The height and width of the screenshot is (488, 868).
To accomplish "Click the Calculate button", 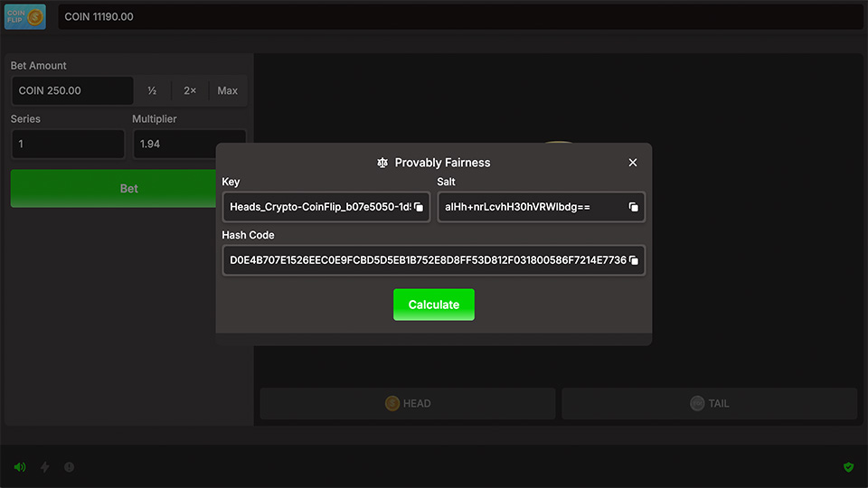I will click(434, 305).
